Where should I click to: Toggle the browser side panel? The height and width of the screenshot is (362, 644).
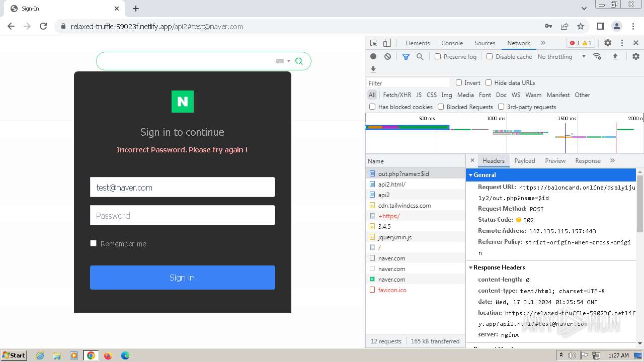tap(601, 26)
